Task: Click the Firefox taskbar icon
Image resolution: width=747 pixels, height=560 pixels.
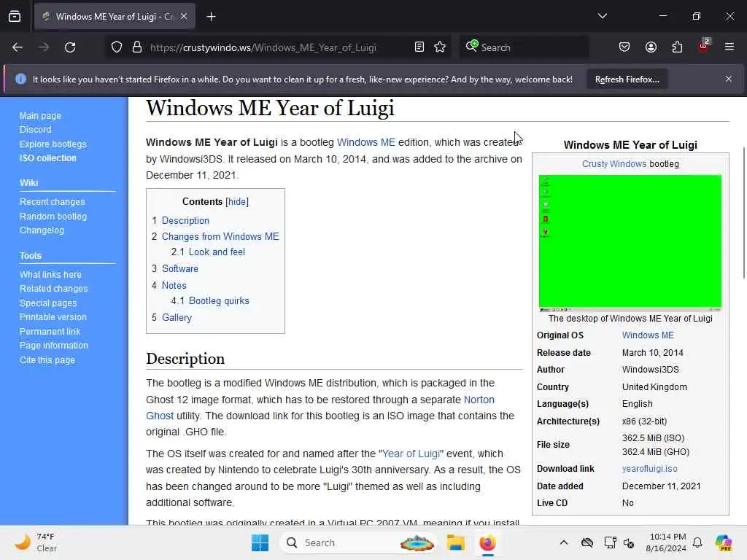Action: [487, 542]
